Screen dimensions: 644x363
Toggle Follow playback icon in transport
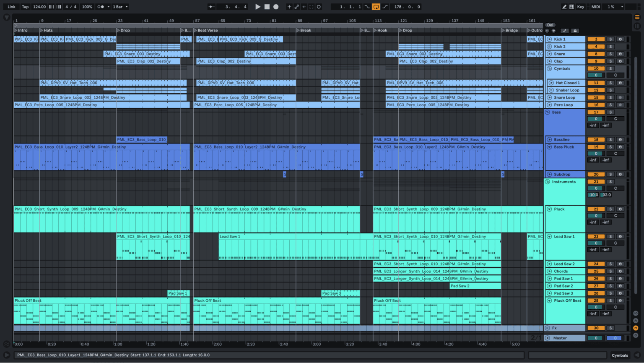[212, 7]
